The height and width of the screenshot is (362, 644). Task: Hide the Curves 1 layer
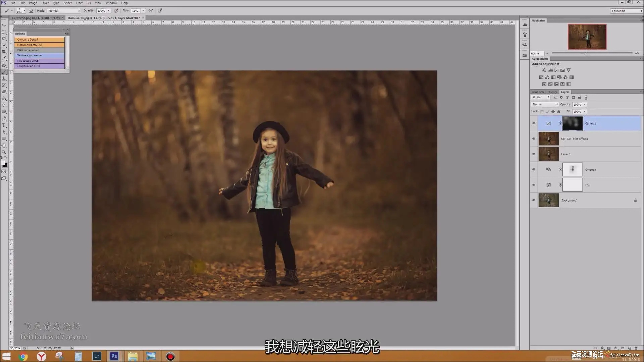point(534,123)
